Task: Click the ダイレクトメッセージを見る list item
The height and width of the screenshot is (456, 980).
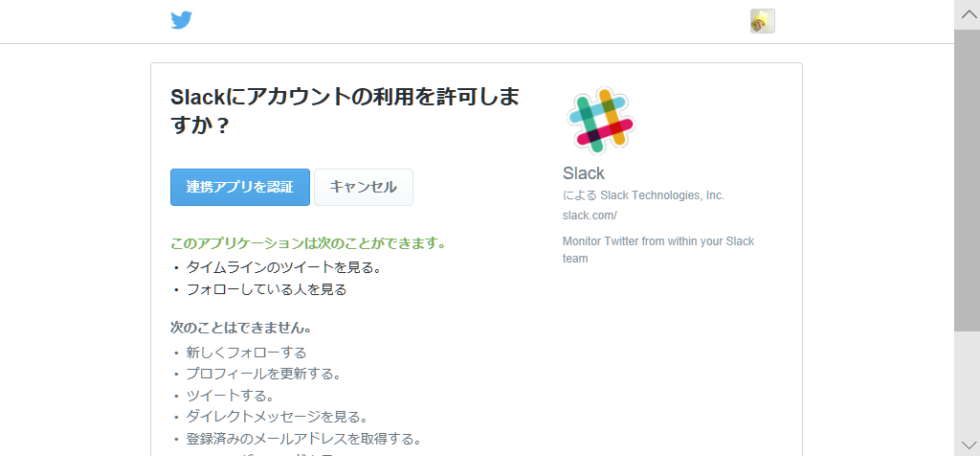Action: (x=277, y=417)
